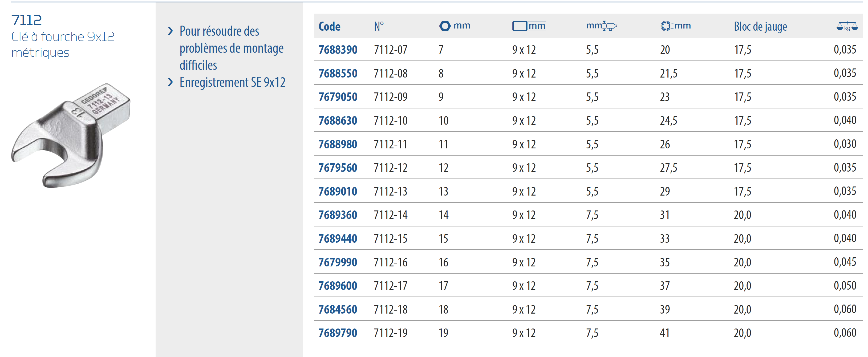Select part number 7112-17
868x357 pixels.
391,286
